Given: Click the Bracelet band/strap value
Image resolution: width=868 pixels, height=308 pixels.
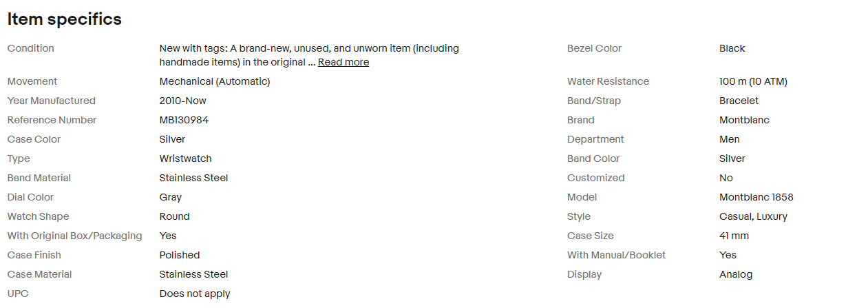Looking at the screenshot, I should click(x=739, y=101).
